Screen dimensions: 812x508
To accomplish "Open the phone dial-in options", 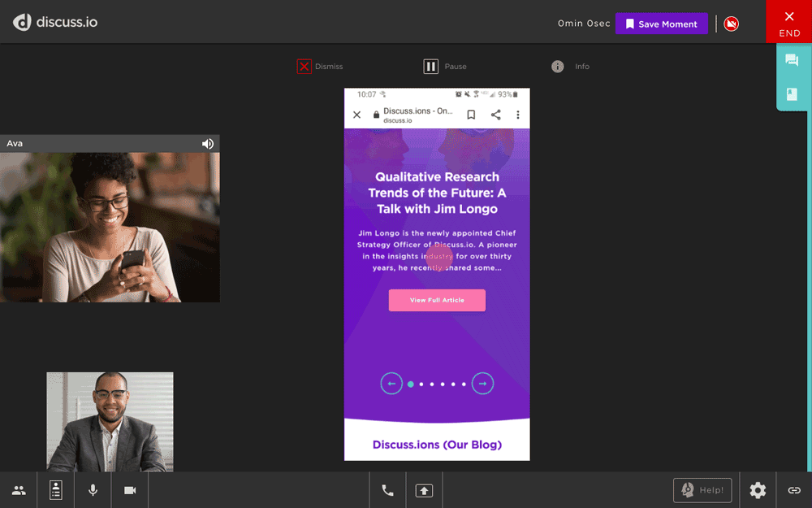I will click(x=387, y=490).
